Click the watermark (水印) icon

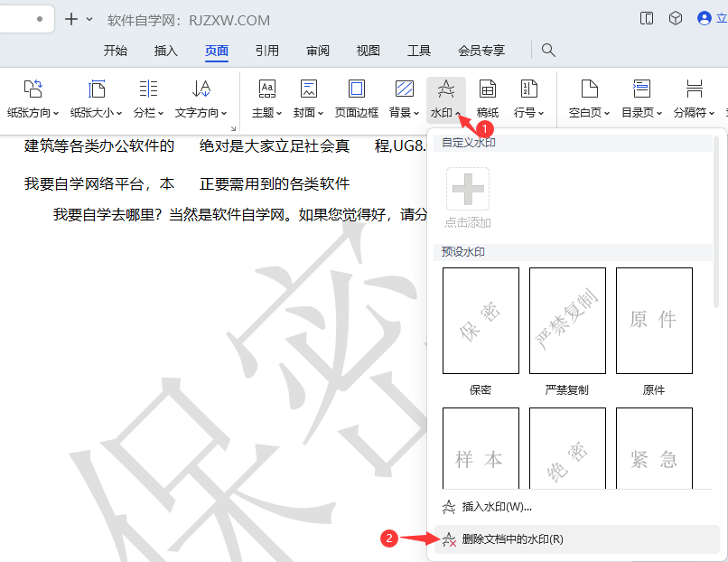pos(445,89)
